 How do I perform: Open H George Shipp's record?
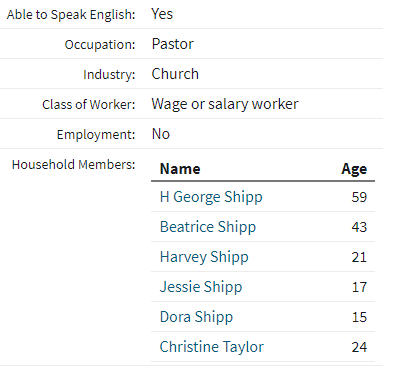(211, 197)
